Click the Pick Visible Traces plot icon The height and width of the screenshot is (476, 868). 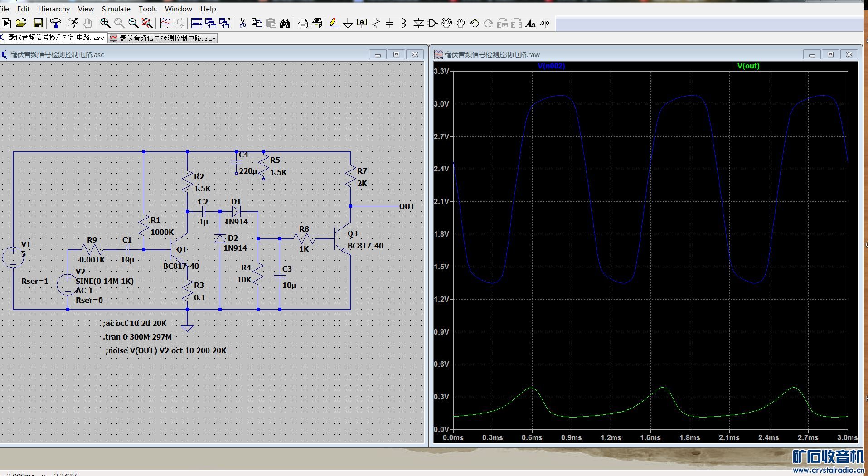click(165, 23)
